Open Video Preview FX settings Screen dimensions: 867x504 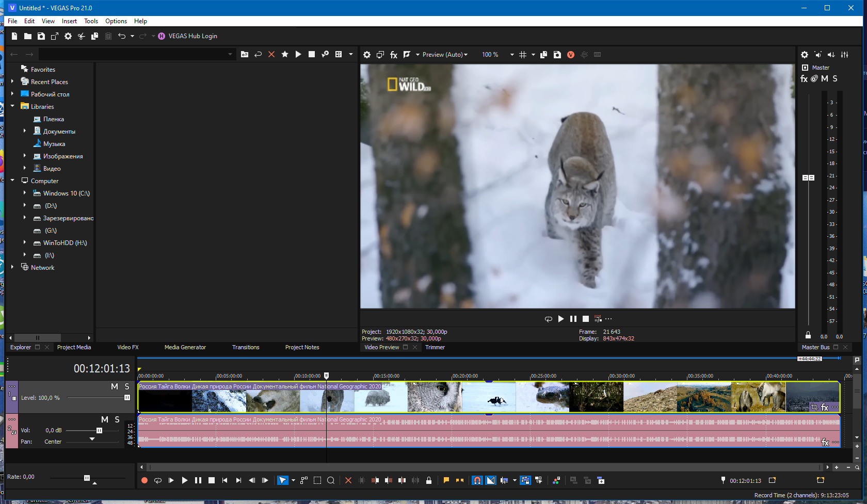(x=394, y=55)
